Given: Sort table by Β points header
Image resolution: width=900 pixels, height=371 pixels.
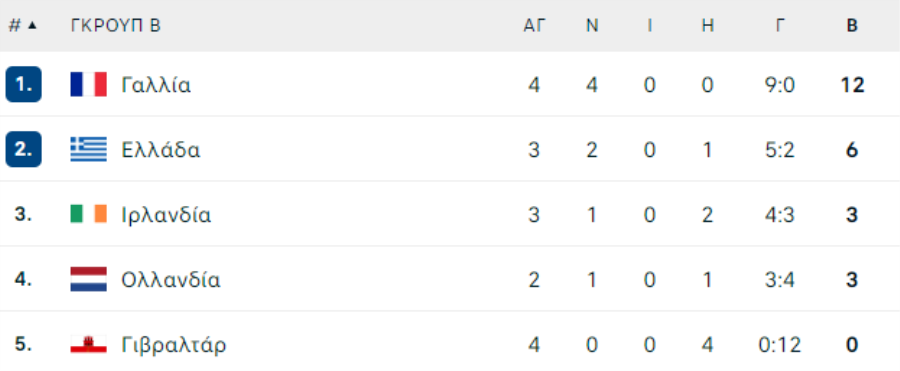Looking at the screenshot, I should click(852, 26).
